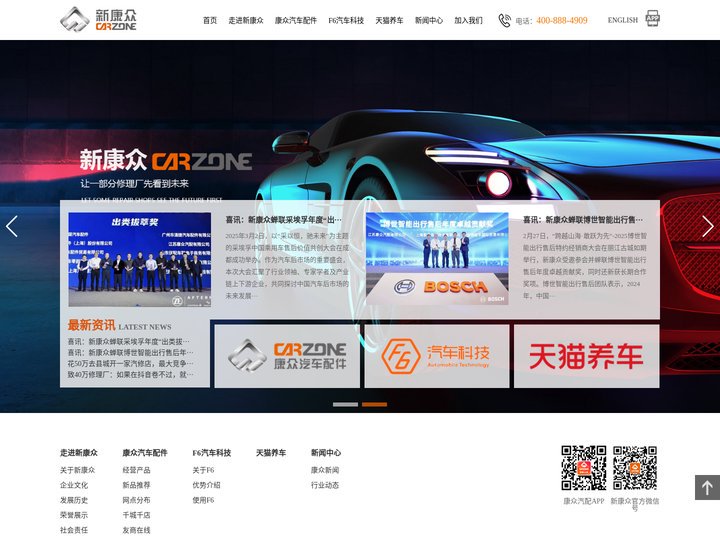Switch language via ENGLISH link
The height and width of the screenshot is (540, 720).
click(623, 20)
